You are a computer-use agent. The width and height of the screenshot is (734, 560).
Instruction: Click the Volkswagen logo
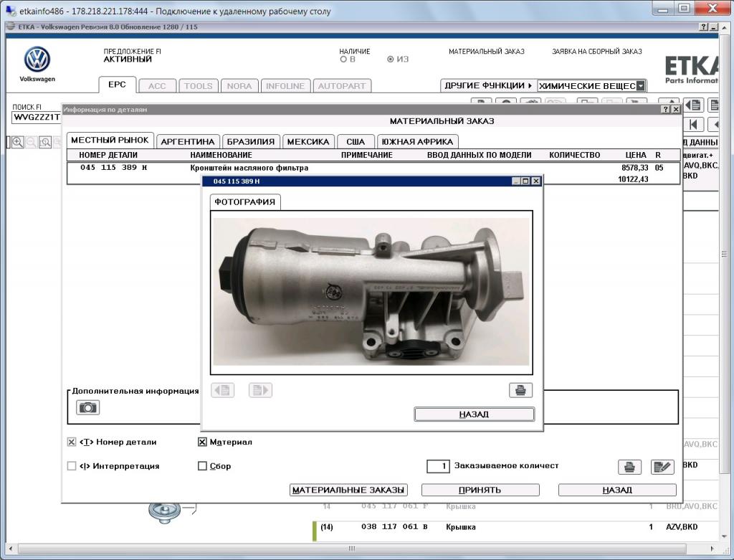(37, 60)
